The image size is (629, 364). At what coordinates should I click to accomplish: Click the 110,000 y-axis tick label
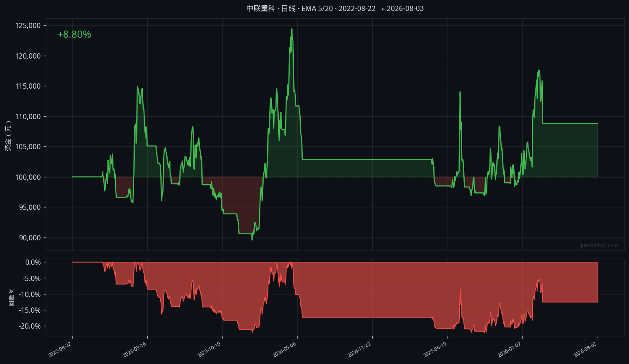(x=28, y=117)
